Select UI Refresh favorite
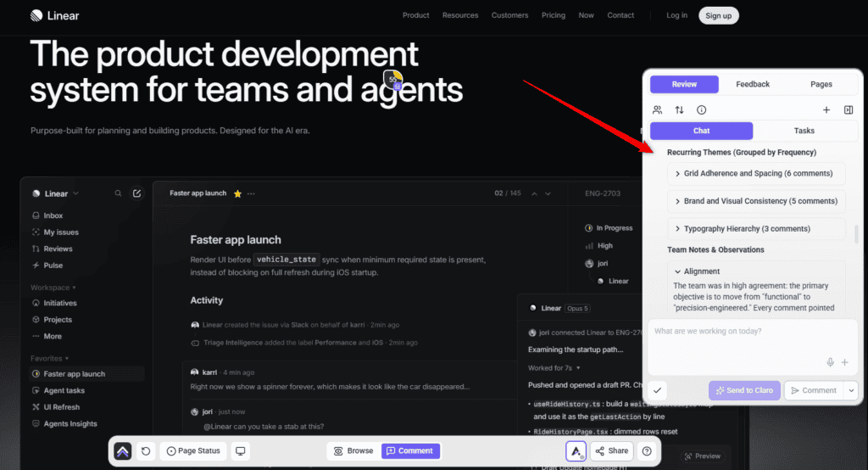 [56, 407]
